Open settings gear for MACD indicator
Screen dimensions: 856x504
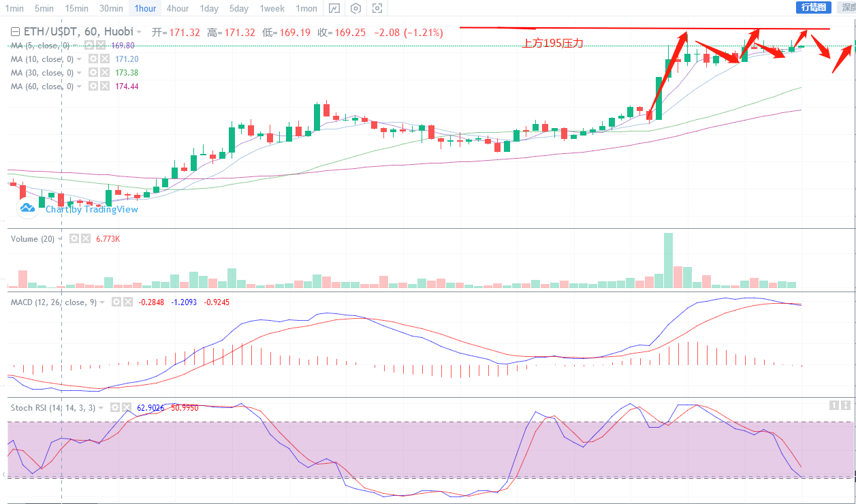tap(116, 302)
